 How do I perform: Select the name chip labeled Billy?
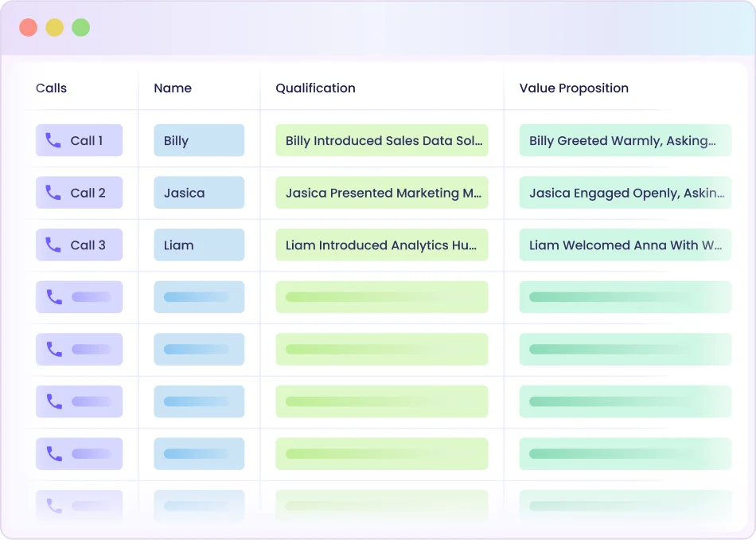(x=199, y=140)
